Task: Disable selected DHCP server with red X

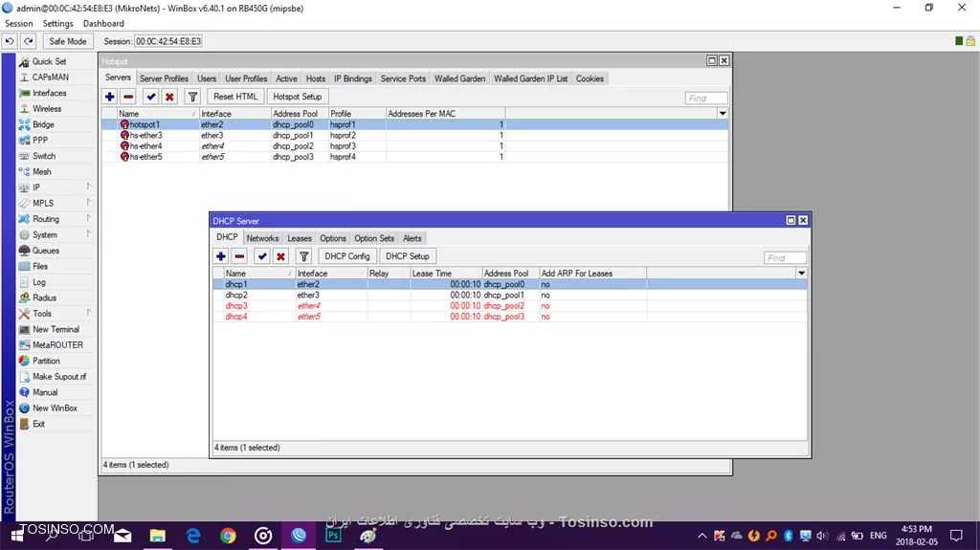Action: click(280, 256)
